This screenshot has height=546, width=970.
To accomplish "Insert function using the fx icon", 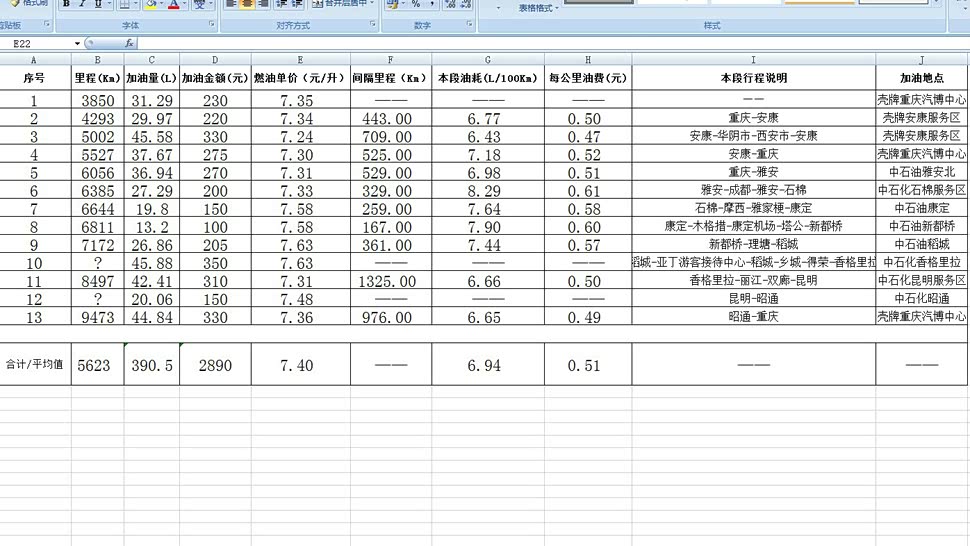I will [x=129, y=44].
